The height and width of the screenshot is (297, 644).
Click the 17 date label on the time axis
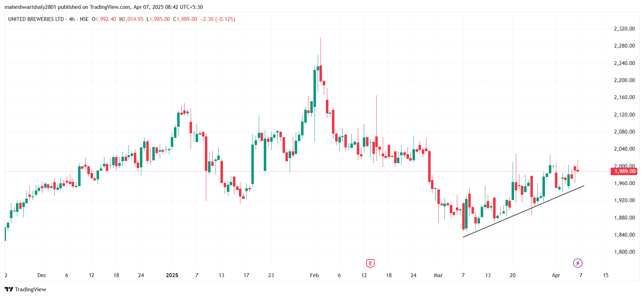click(246, 275)
